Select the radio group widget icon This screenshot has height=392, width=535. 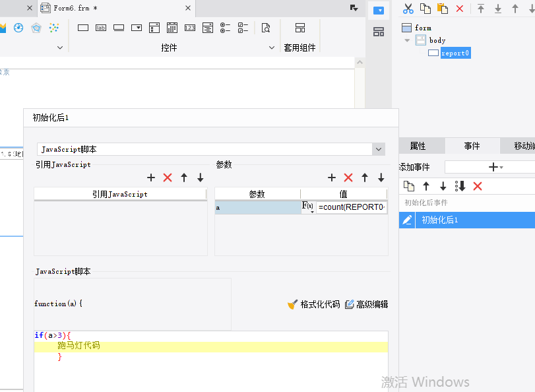point(225,28)
